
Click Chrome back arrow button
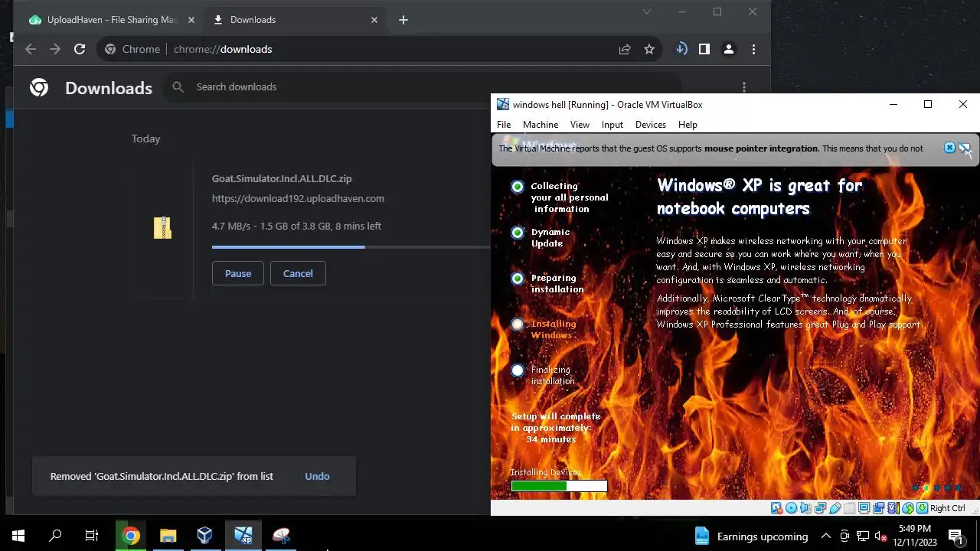[31, 49]
